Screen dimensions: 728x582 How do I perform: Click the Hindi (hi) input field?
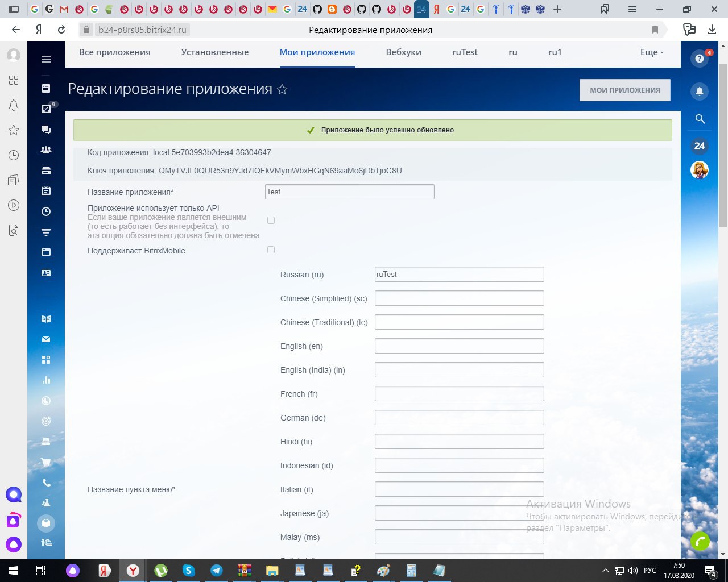460,442
